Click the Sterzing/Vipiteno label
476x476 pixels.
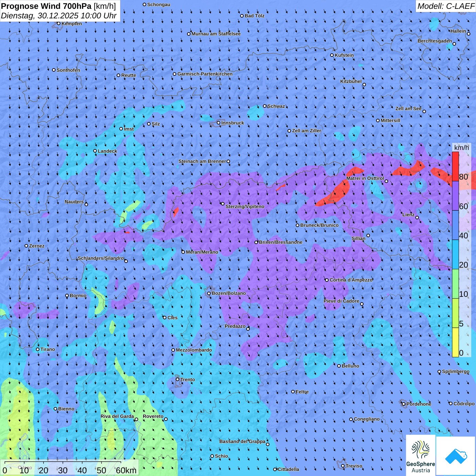coord(245,206)
